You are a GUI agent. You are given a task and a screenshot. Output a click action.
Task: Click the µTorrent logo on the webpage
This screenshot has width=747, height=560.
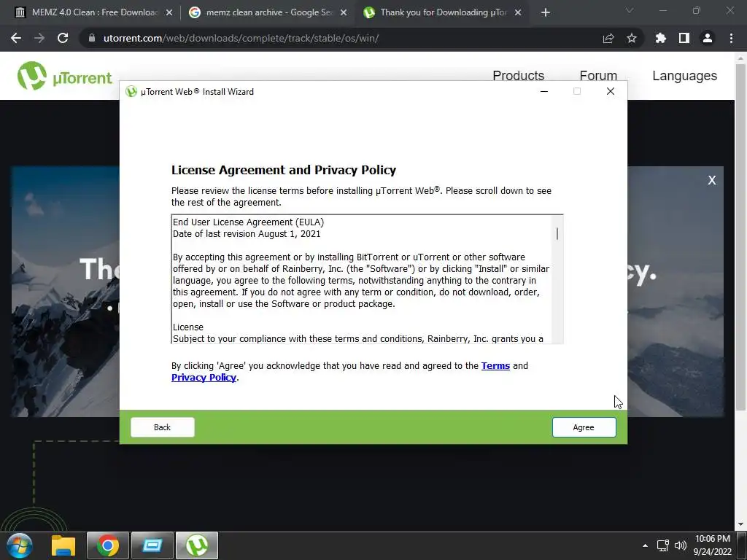65,76
